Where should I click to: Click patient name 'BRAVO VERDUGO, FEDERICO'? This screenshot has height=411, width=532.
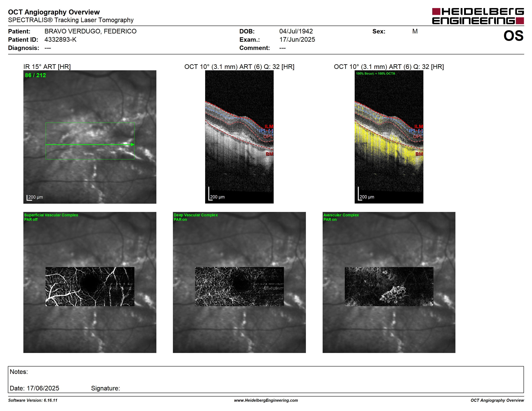[x=90, y=31]
